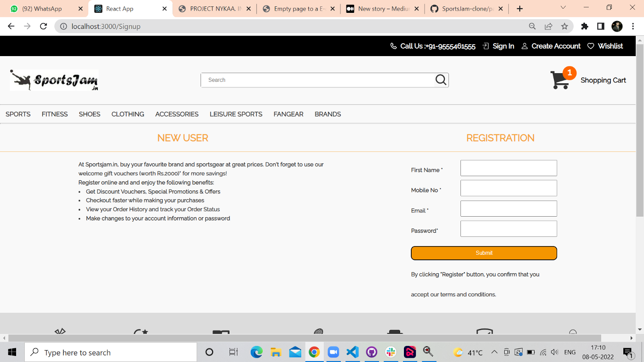The image size is (644, 362).
Task: Go back using the browser back arrow
Action: tap(11, 26)
